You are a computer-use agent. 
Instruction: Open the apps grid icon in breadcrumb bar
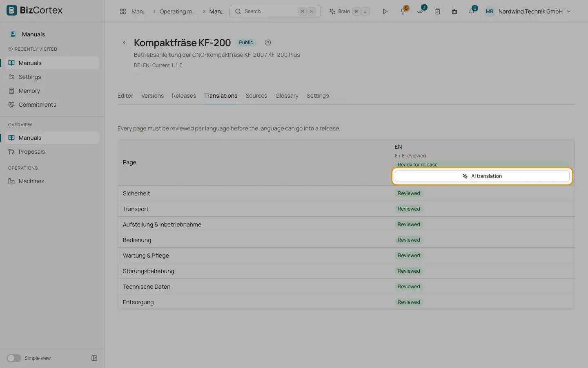pos(123,11)
